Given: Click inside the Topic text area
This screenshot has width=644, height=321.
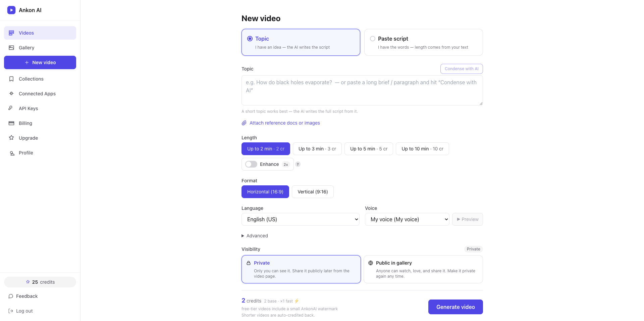Looking at the screenshot, I should 362,90.
